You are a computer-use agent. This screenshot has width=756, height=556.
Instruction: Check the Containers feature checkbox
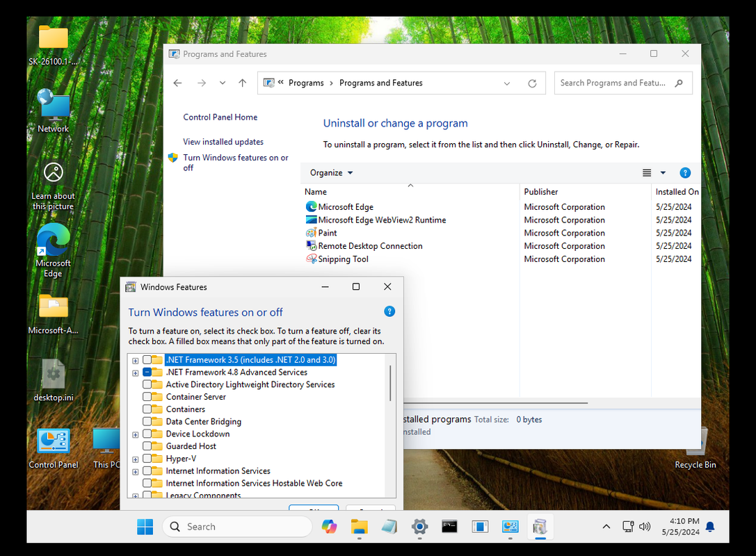tap(147, 409)
